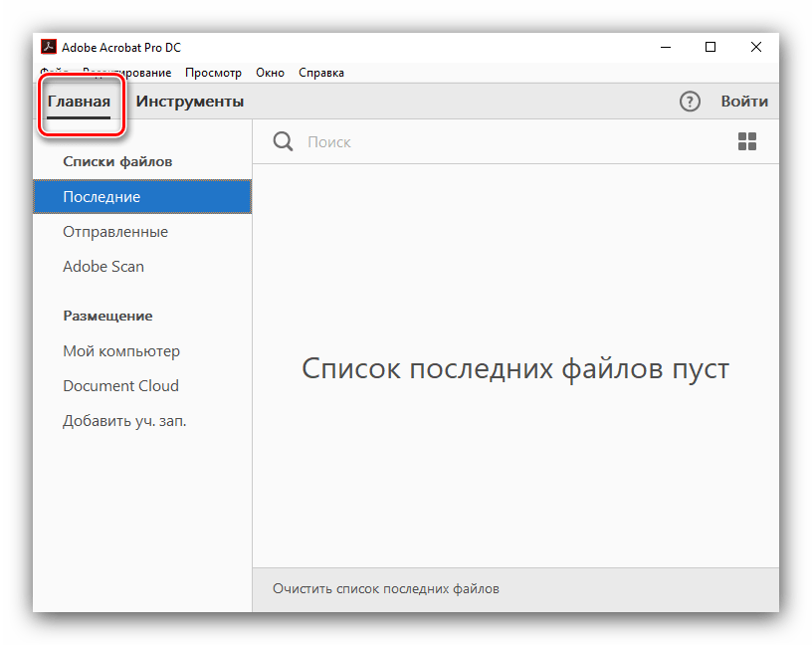
Task: Switch to the grid thumbnail view icon
Action: tap(747, 142)
